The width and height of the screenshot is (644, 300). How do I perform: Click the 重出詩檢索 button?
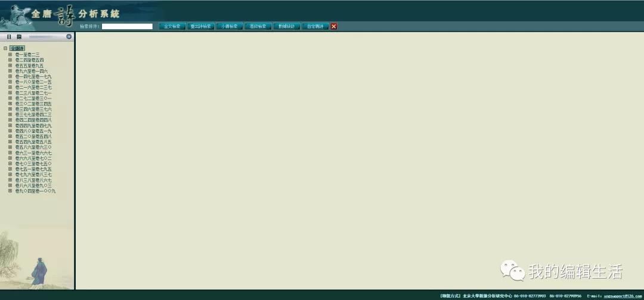(201, 26)
